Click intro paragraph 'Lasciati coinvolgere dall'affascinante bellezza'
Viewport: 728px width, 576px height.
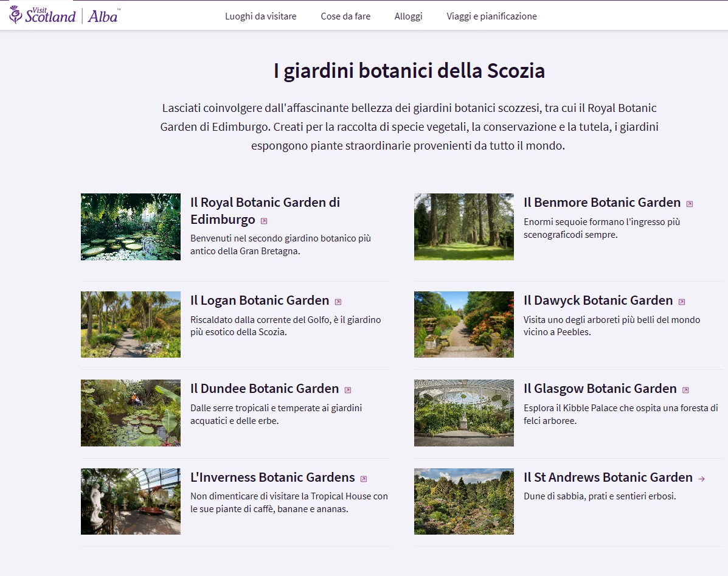coord(409,127)
